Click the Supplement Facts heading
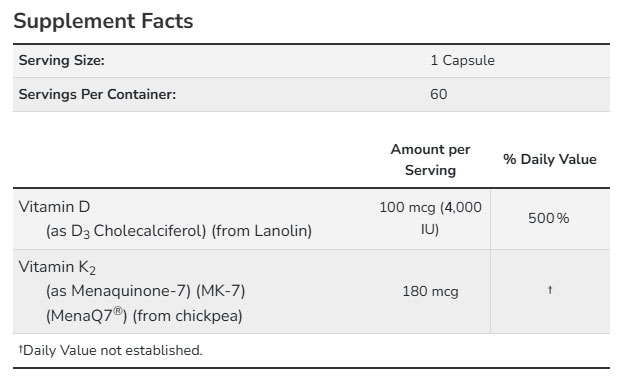 (103, 21)
